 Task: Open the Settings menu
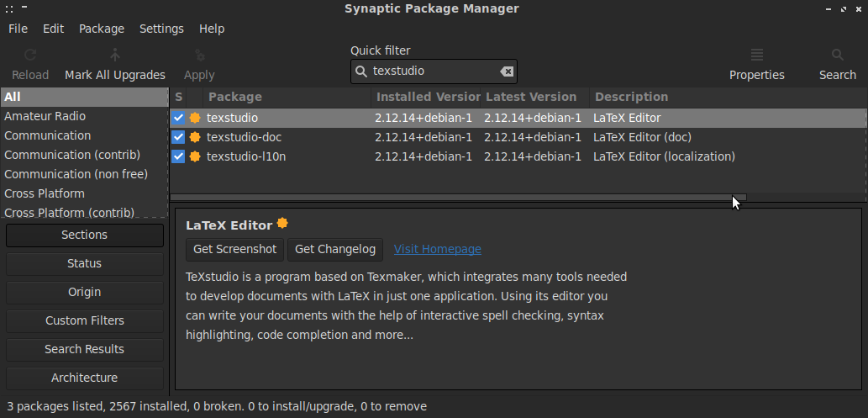tap(161, 29)
